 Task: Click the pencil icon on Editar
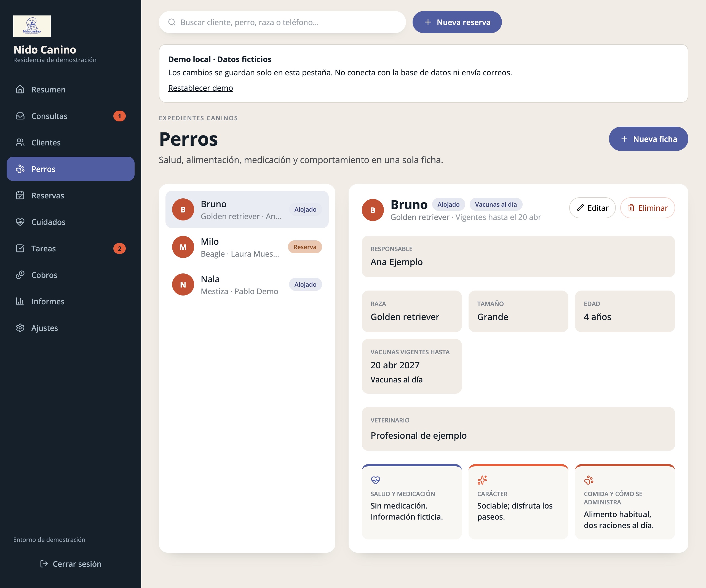pyautogui.click(x=580, y=208)
